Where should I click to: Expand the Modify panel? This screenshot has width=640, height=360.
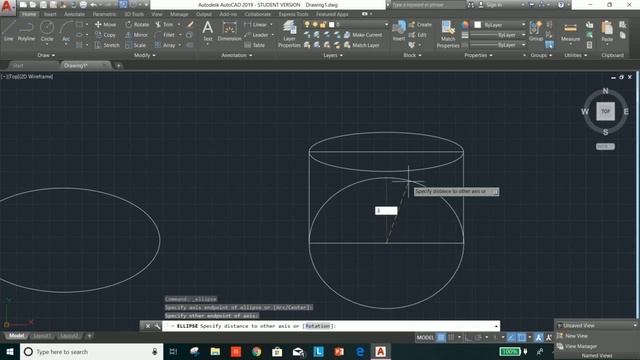tap(144, 55)
